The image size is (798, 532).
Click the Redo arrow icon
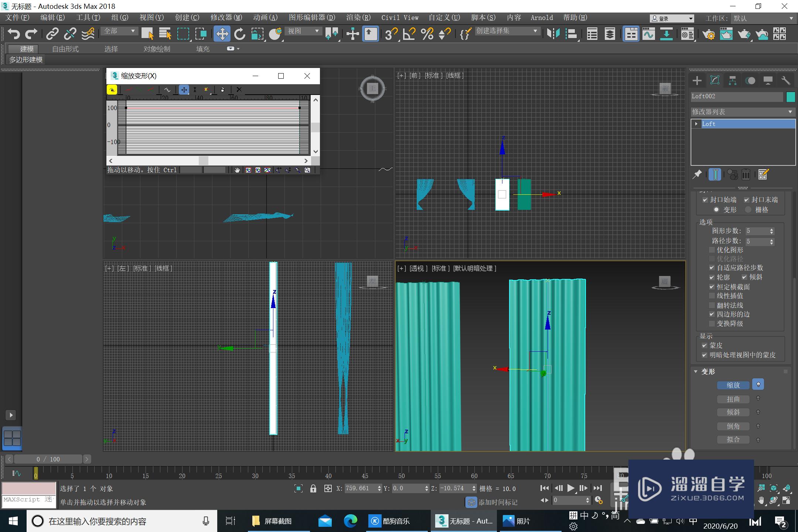pos(31,34)
